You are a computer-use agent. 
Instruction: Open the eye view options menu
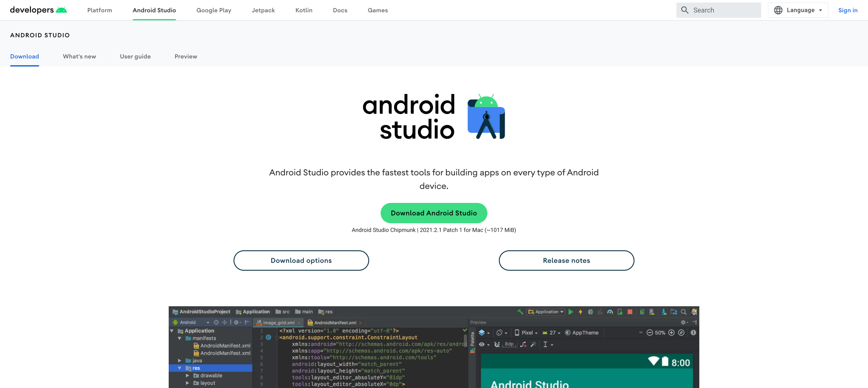pos(484,344)
